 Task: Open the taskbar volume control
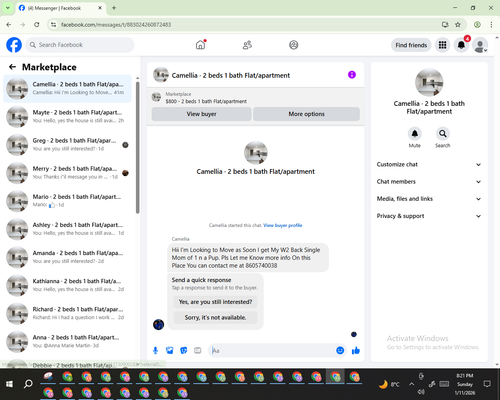[x=421, y=392]
